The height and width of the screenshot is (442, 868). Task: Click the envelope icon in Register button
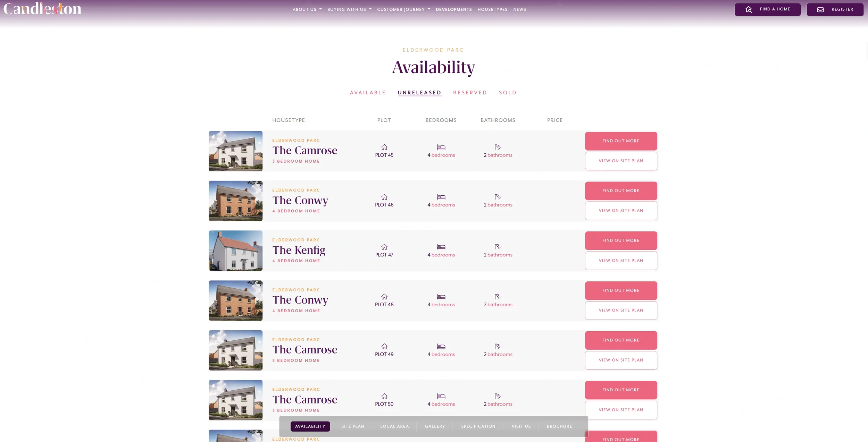pos(820,10)
